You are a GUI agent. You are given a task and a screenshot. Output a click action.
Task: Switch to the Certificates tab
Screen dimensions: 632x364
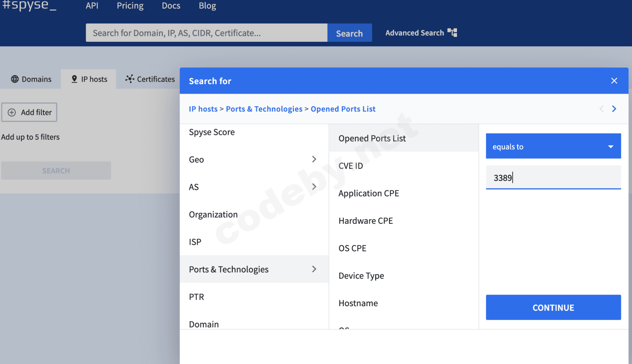pos(150,79)
